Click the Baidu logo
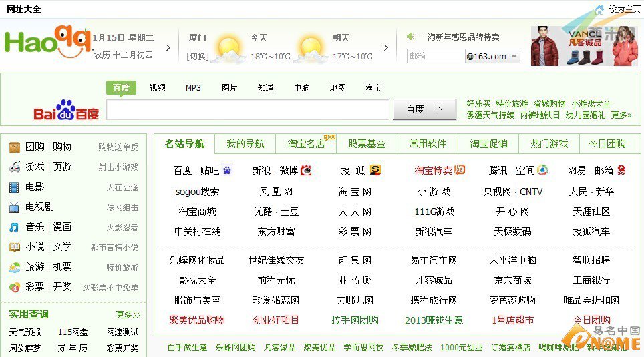The width and height of the screenshot is (644, 357). click(x=66, y=110)
